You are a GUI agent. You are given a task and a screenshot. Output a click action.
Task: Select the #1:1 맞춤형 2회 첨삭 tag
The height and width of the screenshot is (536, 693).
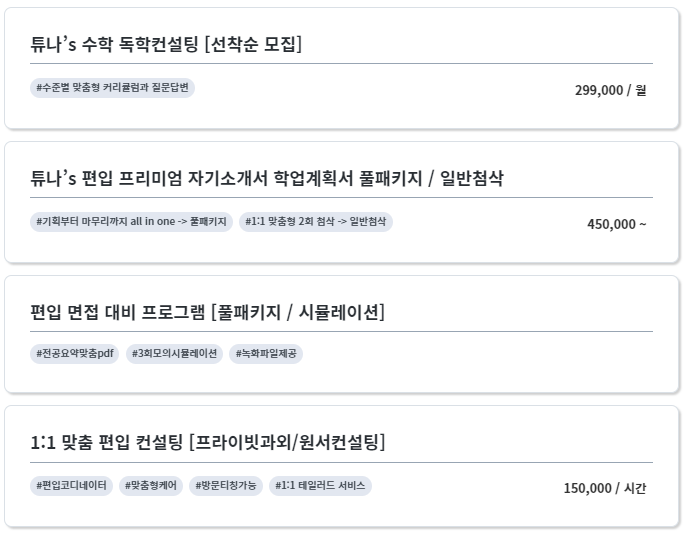click(x=316, y=221)
